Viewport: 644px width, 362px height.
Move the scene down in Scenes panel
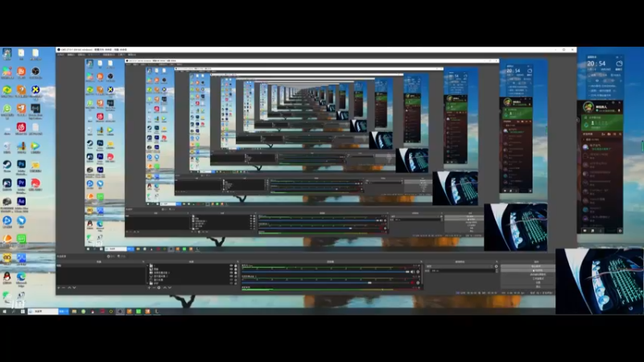pyautogui.click(x=74, y=288)
